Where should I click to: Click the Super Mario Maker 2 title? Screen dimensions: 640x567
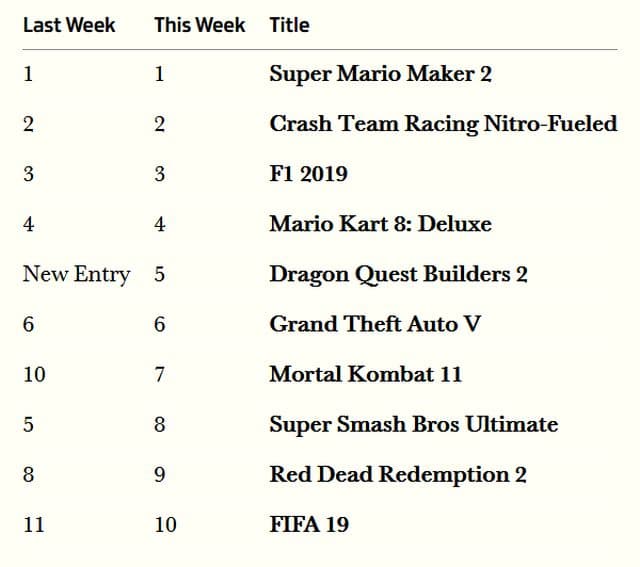380,74
